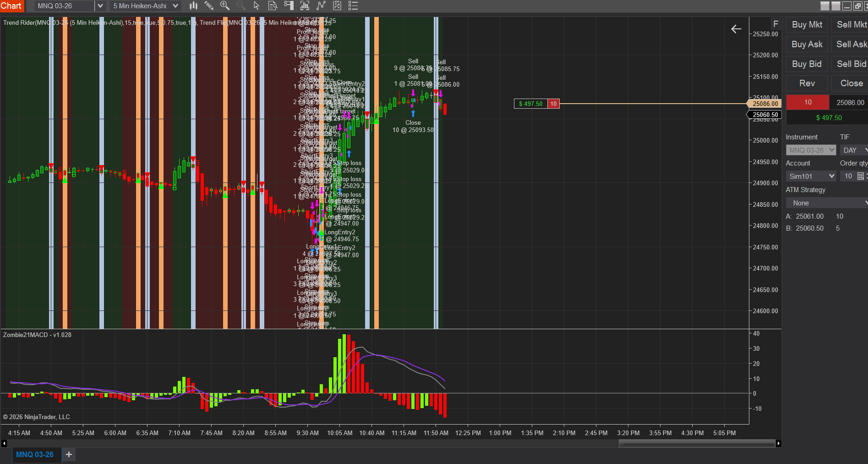Image resolution: width=868 pixels, height=464 pixels.
Task: Expand the 5 Min Heiken-Ashi interval dropdown
Action: 175,6
